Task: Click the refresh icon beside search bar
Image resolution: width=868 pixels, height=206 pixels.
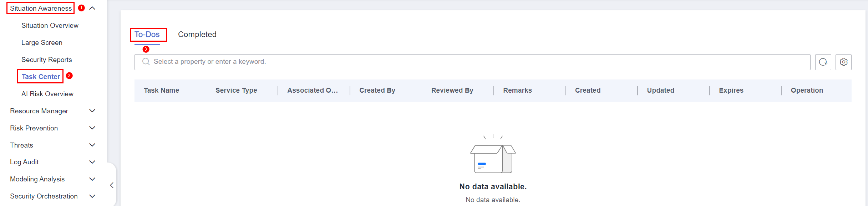Action: click(823, 62)
